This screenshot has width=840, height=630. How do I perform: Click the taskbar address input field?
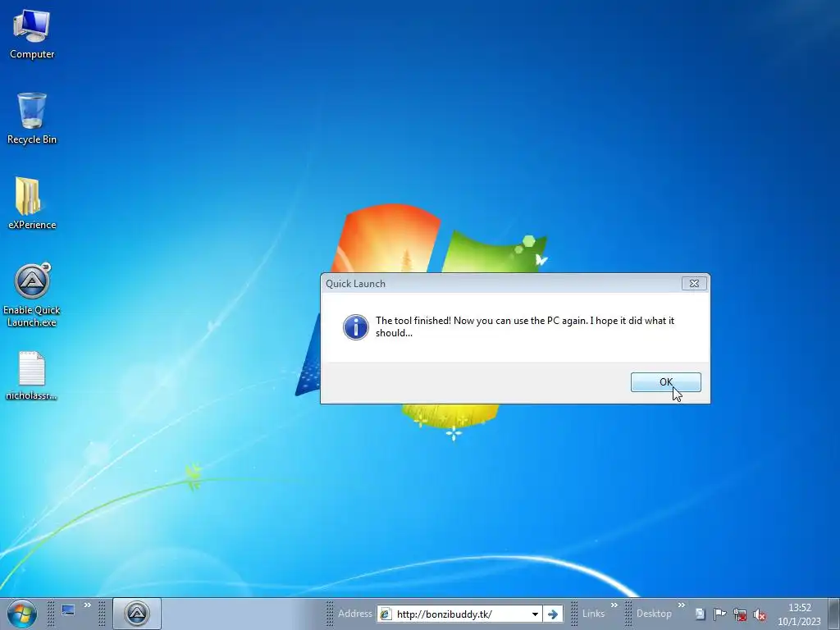click(x=461, y=614)
